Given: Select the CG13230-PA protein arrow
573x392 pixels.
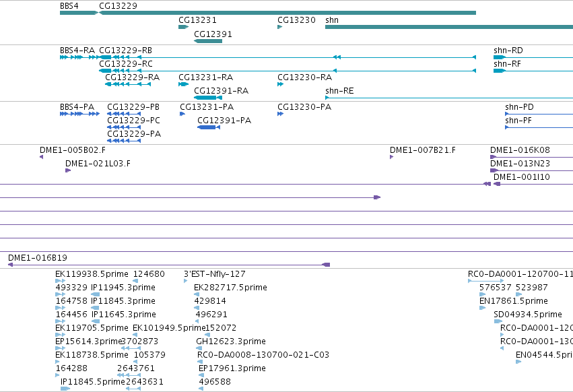Looking at the screenshot, I should pyautogui.click(x=280, y=114).
